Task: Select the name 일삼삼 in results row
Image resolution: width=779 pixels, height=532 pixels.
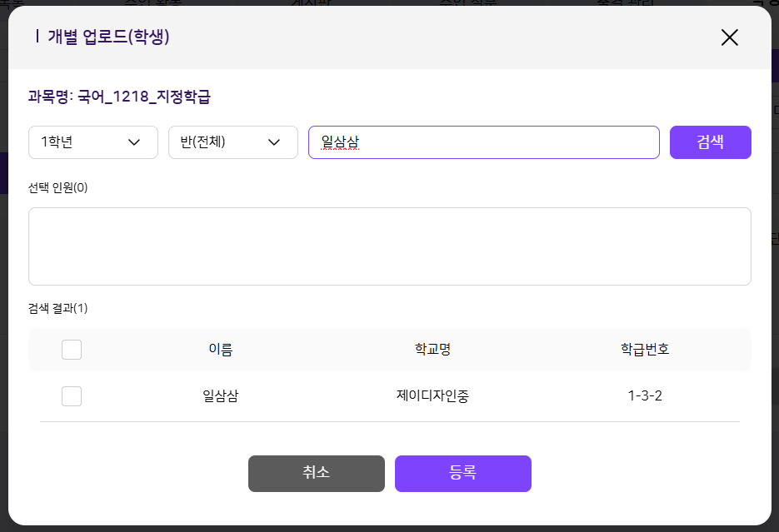Action: pos(221,396)
